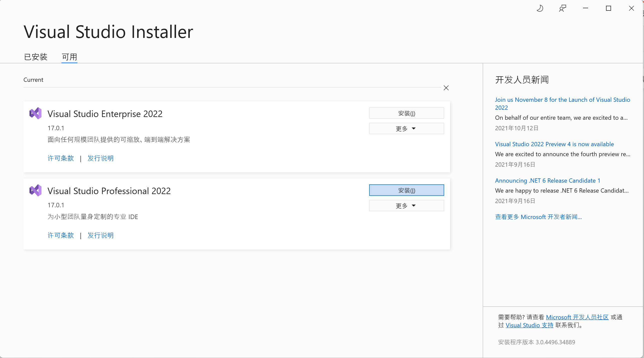
Task: View 查看更多 Microsoft 开发者新闻 link
Action: tap(539, 217)
